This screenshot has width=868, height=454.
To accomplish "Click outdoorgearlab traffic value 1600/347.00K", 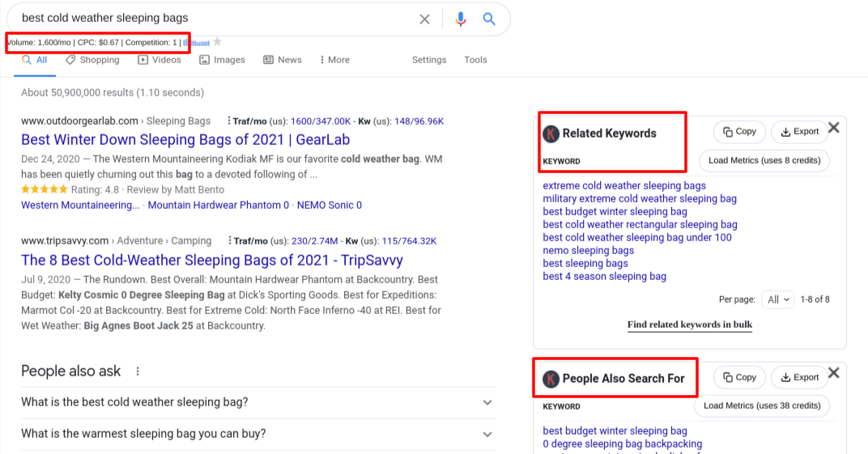I will pyautogui.click(x=321, y=121).
